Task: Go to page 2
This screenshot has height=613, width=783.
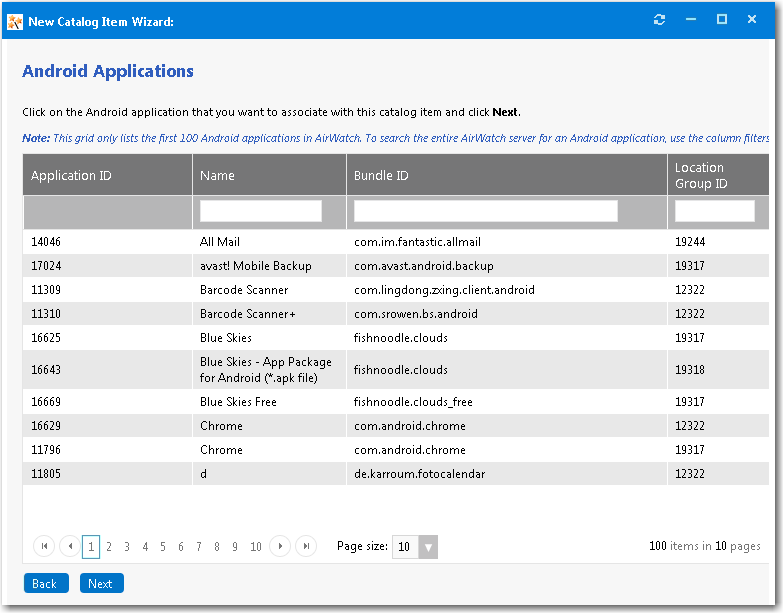Action: 109,547
